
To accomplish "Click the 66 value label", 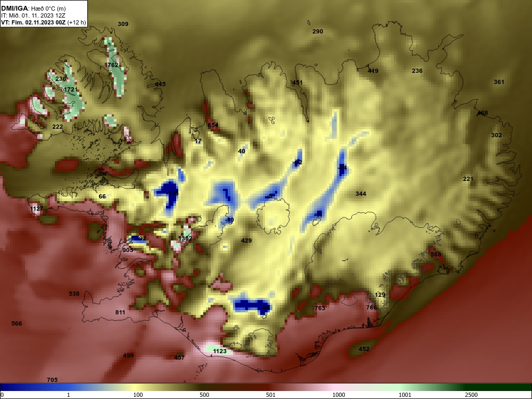I will [x=102, y=196].
